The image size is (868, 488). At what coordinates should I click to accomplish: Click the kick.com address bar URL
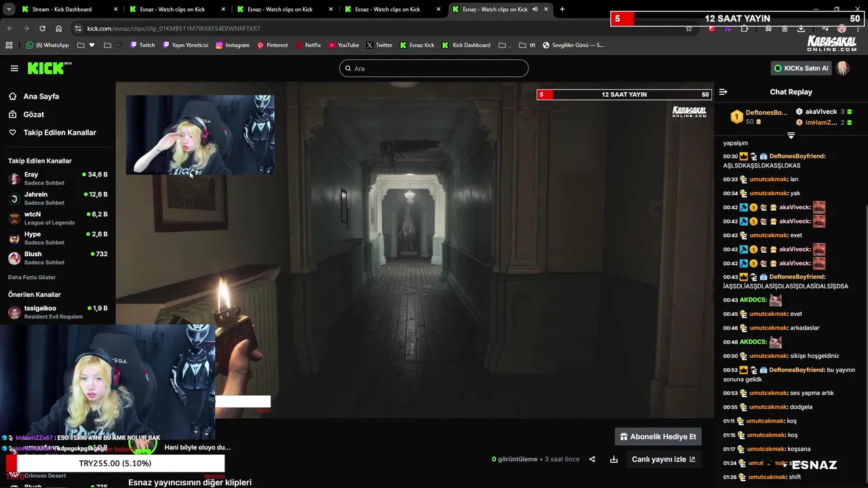click(174, 28)
